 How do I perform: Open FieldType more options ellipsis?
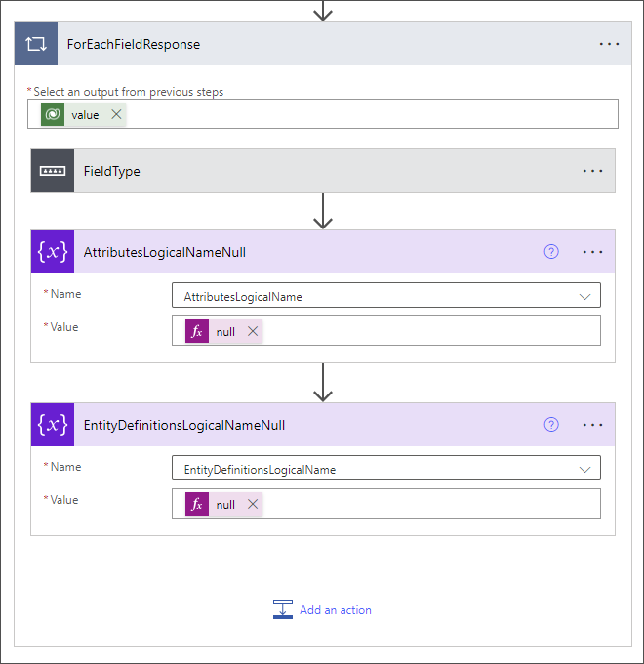click(x=592, y=171)
